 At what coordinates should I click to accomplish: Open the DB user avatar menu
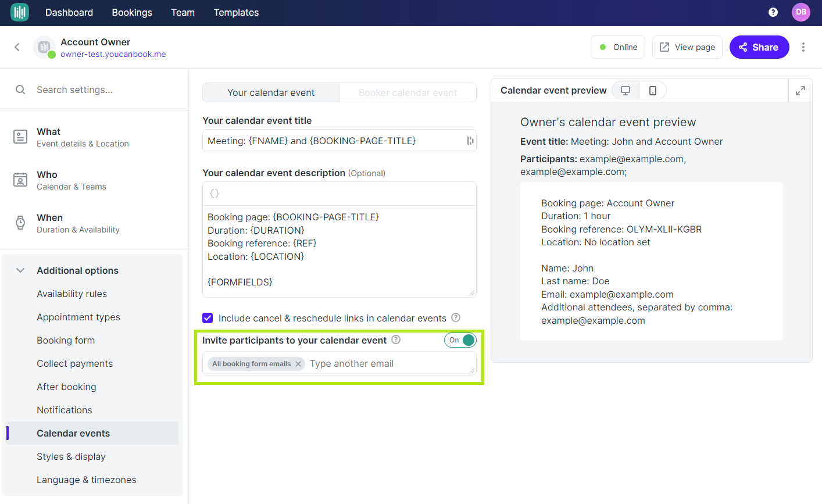coord(801,12)
